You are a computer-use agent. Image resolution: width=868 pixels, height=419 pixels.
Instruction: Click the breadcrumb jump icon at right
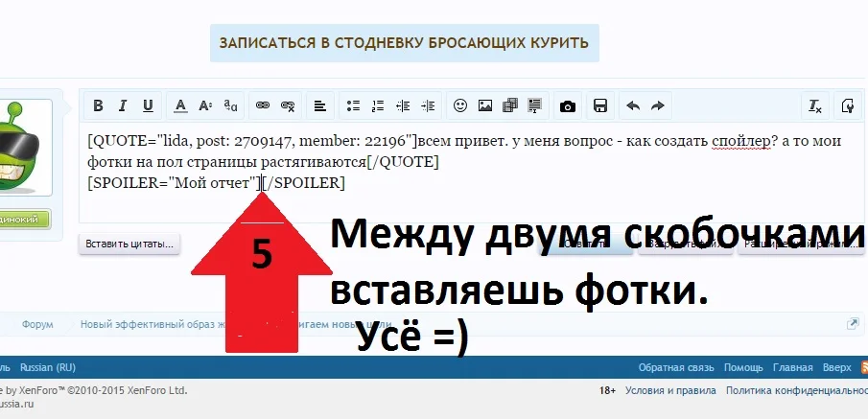(x=853, y=324)
